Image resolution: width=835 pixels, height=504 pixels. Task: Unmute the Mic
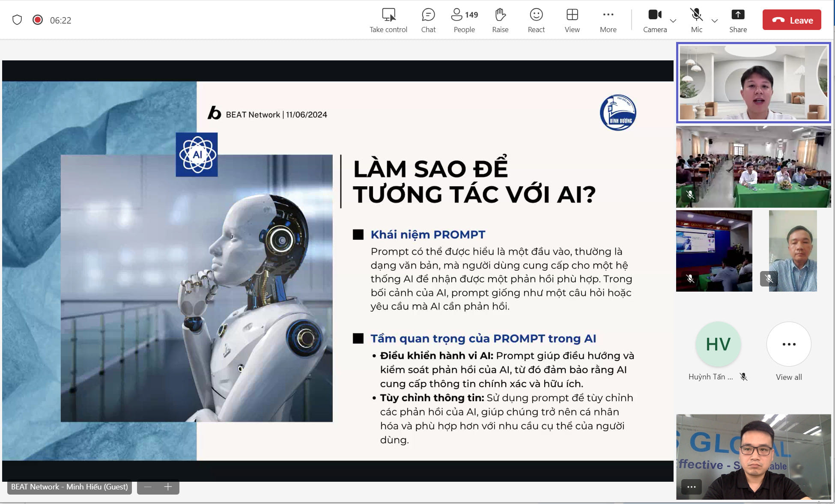pos(697,20)
